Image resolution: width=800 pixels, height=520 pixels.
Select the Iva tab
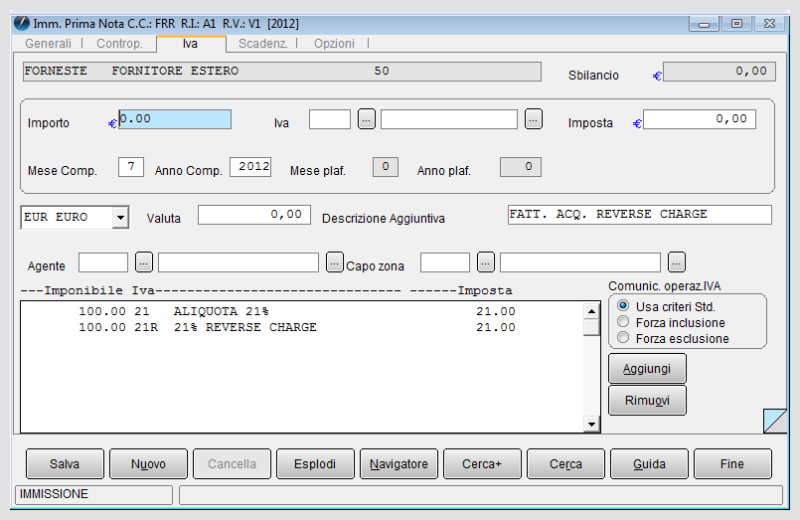[x=190, y=44]
